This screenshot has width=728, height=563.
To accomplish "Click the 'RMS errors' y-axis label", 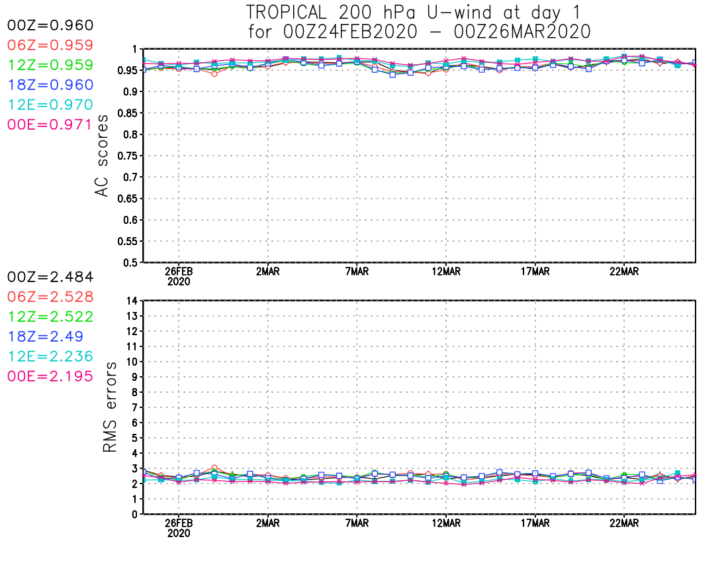I will point(110,407).
